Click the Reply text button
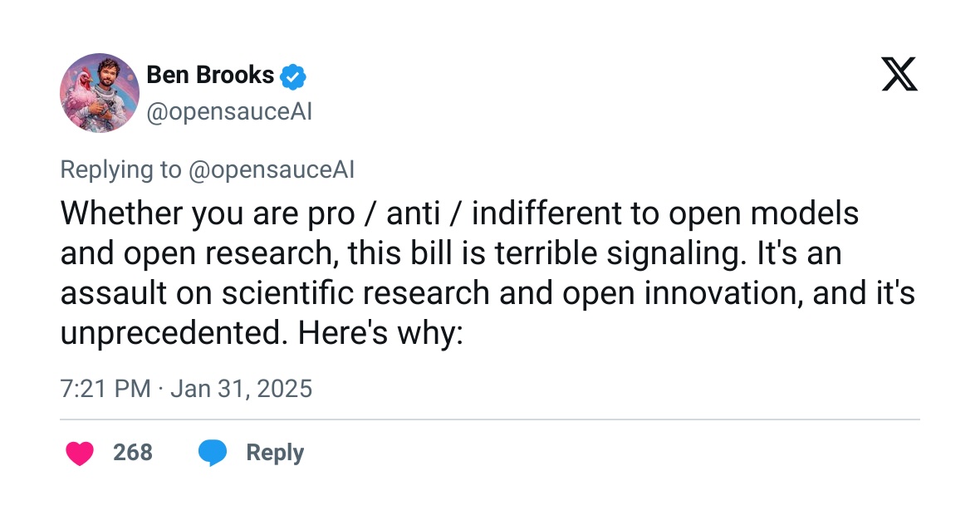The image size is (980, 520). [x=275, y=453]
